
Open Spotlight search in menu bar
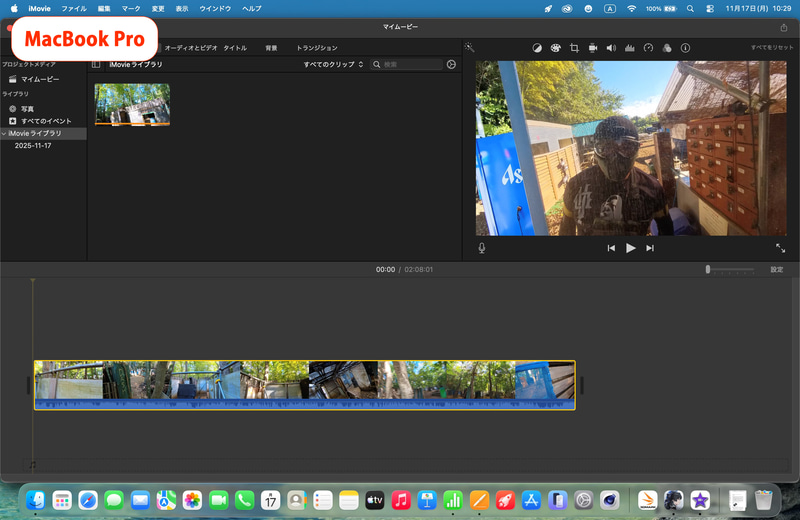690,9
